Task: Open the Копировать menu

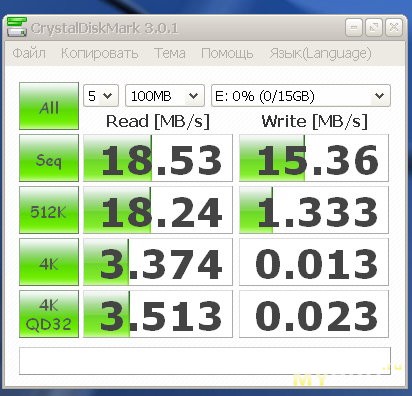Action: pos(99,53)
